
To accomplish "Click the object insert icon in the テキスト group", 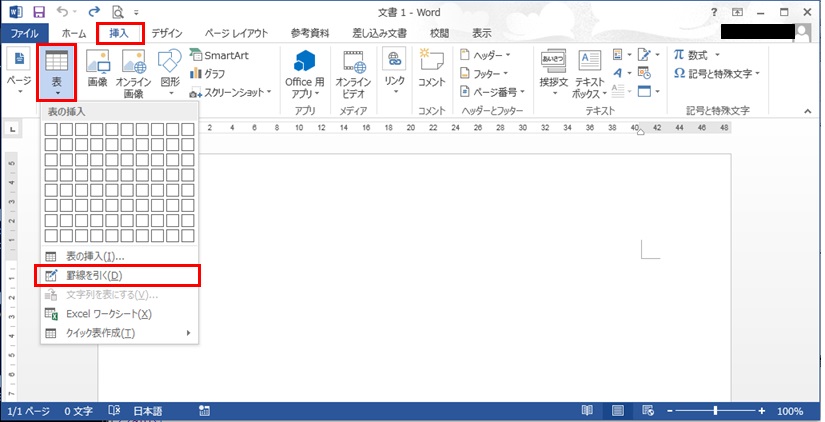I will pyautogui.click(x=644, y=92).
